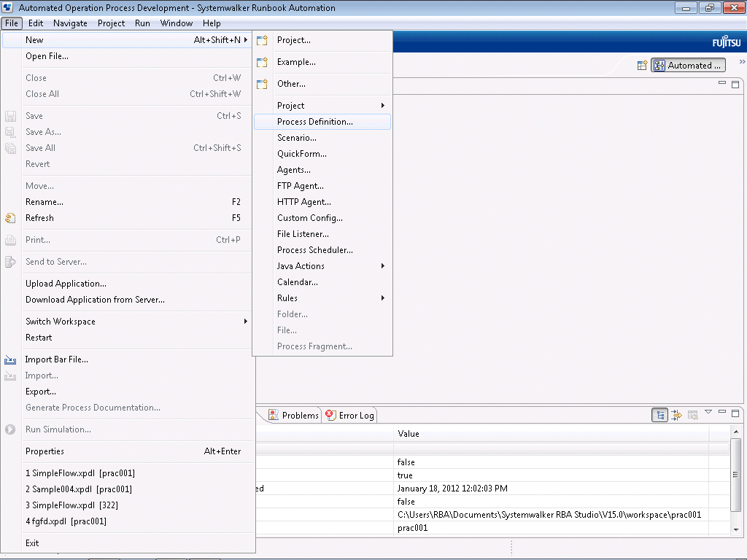The image size is (747, 560).
Task: Select HTTP Agent... entry
Action: click(322, 202)
